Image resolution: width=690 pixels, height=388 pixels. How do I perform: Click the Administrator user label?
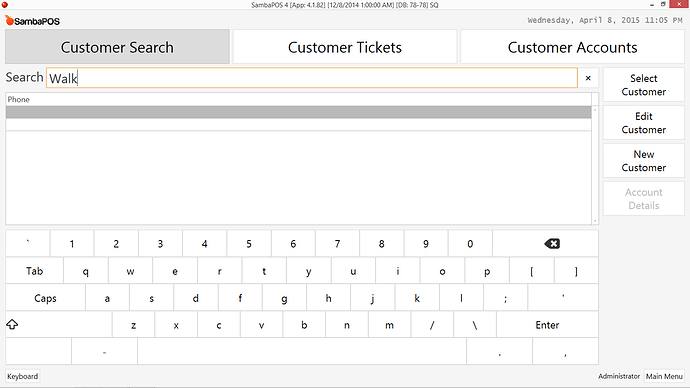(619, 376)
